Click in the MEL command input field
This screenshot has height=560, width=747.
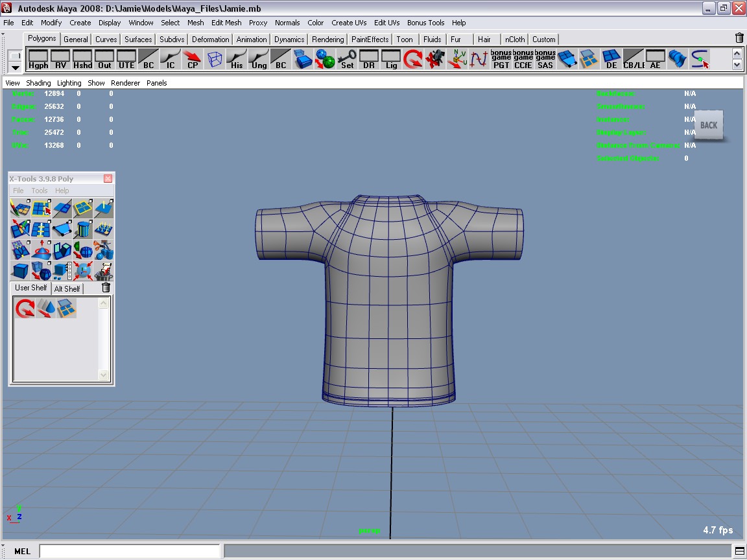130,552
